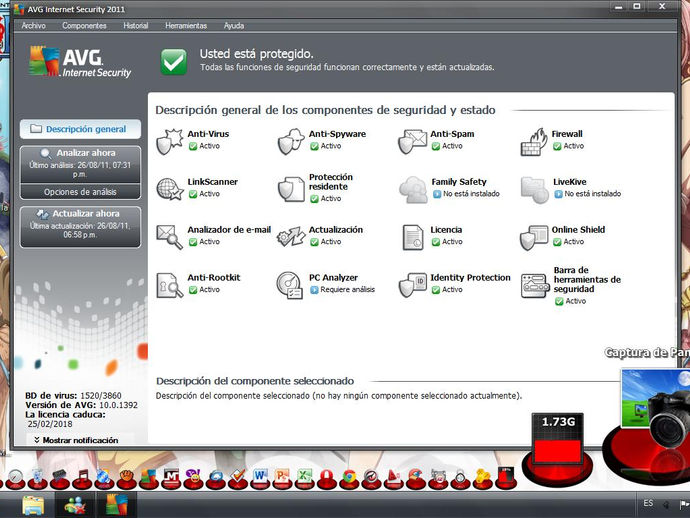Screen dimensions: 690x518
Task: Click the Usted está protegido heading
Action: [257, 54]
